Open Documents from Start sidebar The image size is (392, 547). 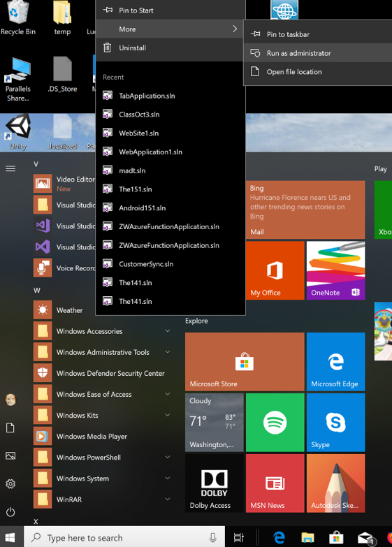(10, 428)
